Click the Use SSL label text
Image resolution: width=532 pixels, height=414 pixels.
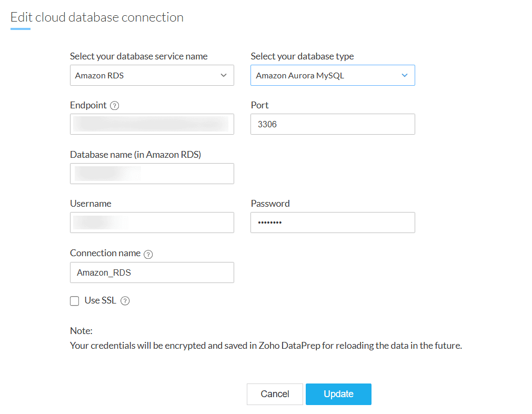click(100, 300)
